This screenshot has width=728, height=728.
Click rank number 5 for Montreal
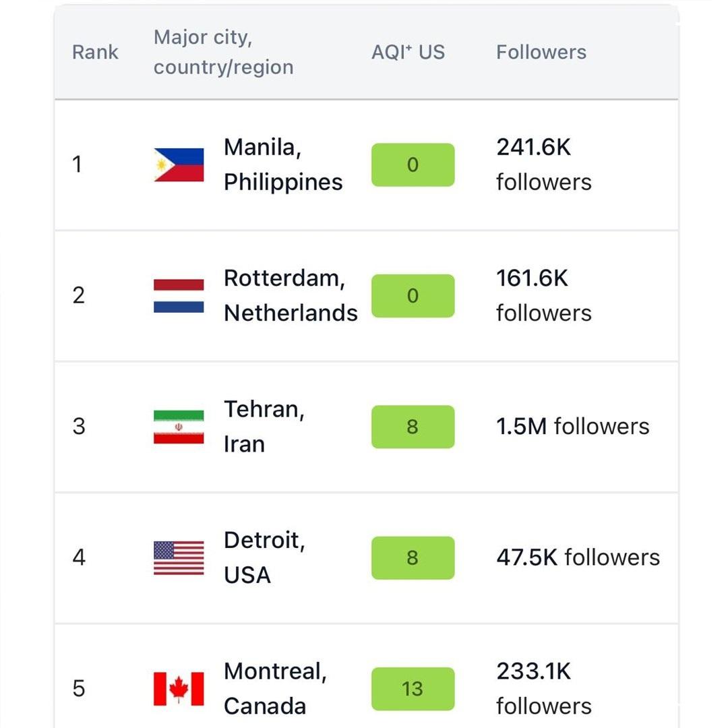click(x=80, y=688)
